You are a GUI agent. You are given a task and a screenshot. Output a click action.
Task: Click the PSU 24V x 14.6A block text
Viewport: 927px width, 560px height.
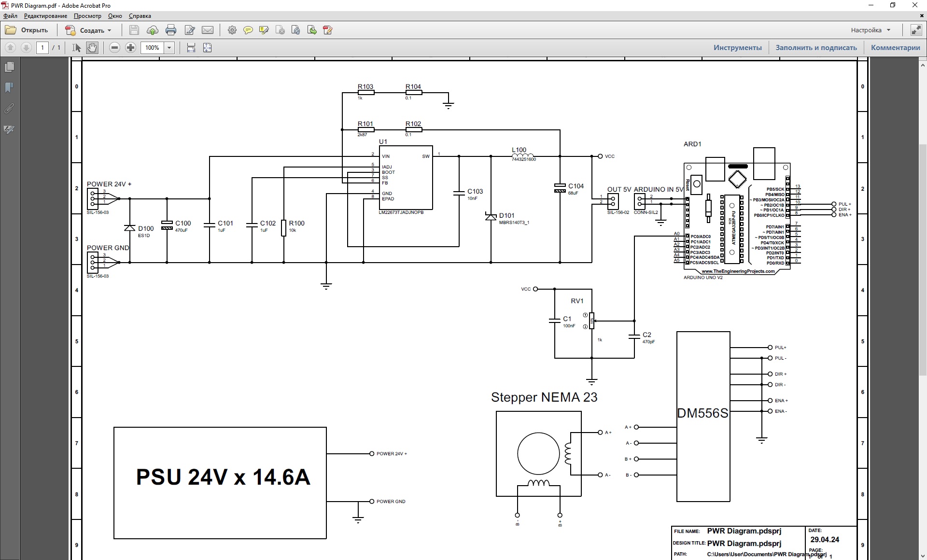(223, 477)
